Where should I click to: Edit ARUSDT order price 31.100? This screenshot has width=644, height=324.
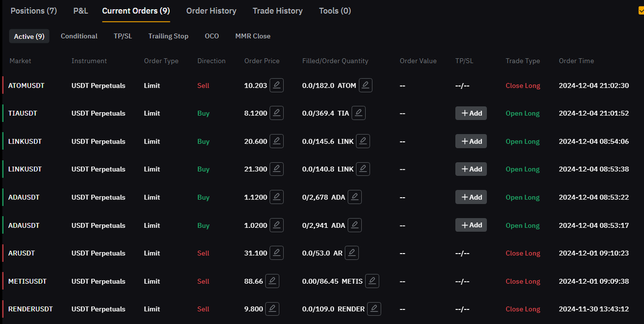coord(276,253)
